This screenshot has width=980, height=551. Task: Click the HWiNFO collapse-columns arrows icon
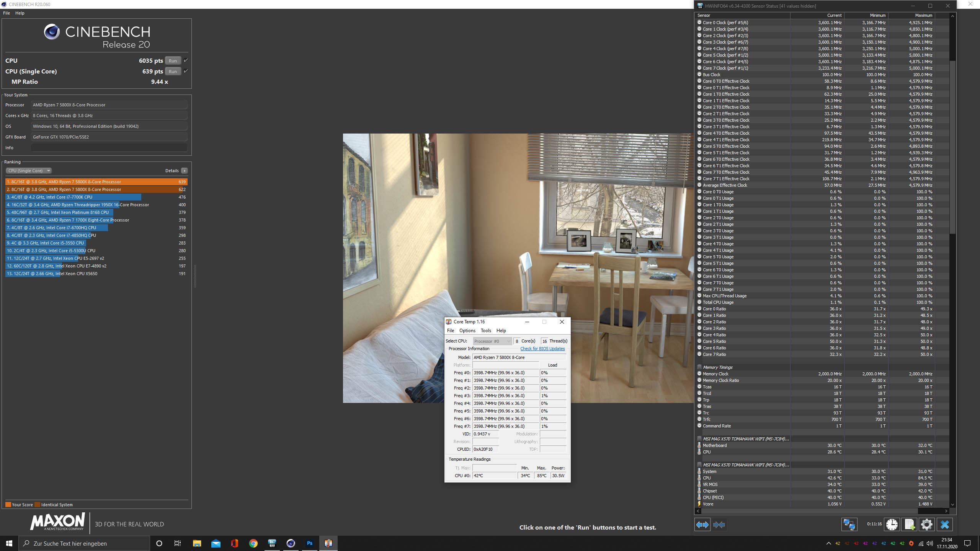pyautogui.click(x=719, y=525)
